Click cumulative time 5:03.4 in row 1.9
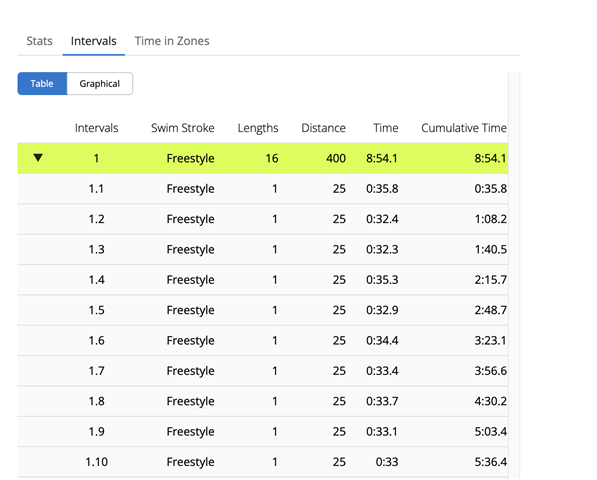 [x=490, y=431]
